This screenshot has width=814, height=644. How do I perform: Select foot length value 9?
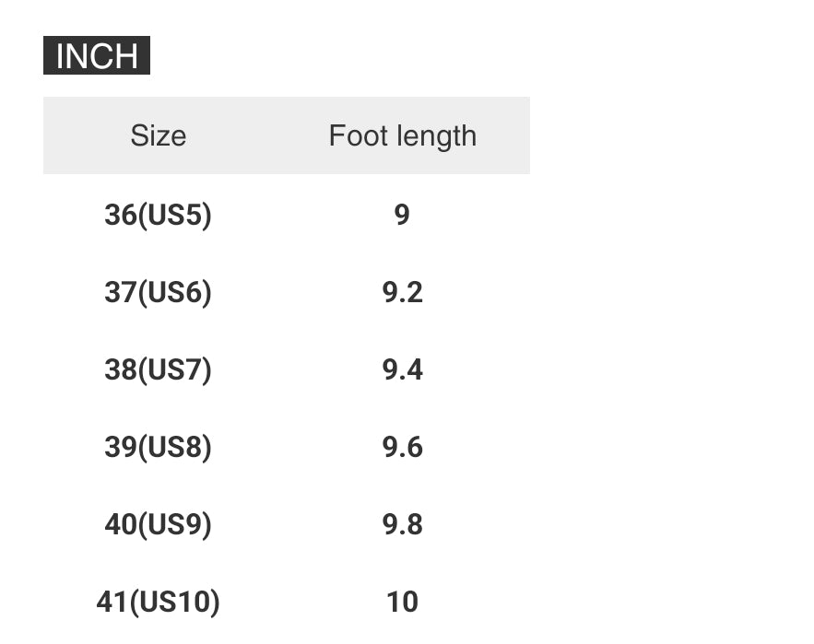402,215
